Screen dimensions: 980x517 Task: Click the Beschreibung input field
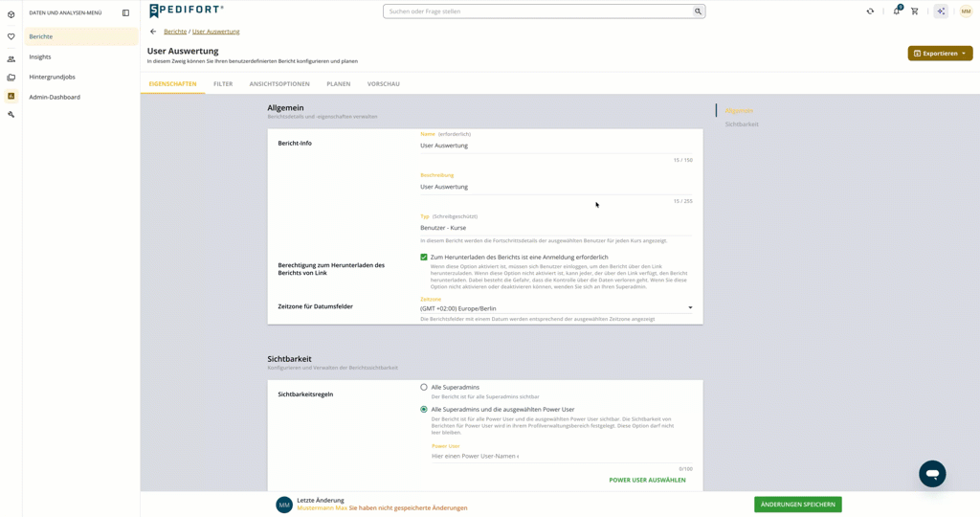click(556, 187)
